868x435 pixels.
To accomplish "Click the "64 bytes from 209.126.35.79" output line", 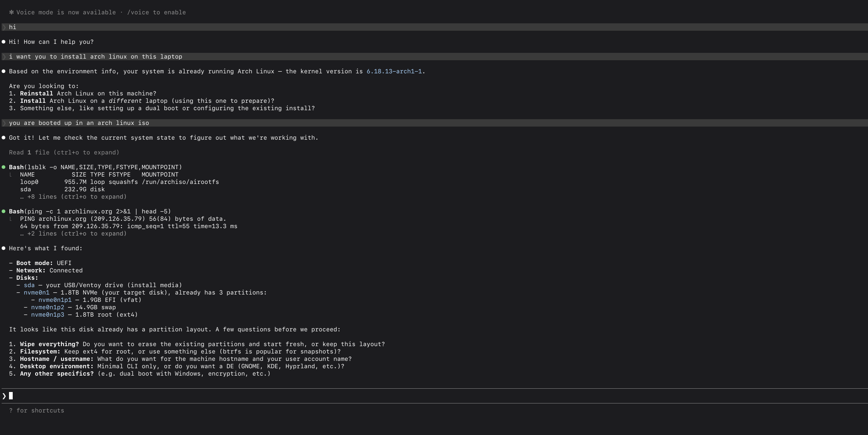I will point(129,226).
